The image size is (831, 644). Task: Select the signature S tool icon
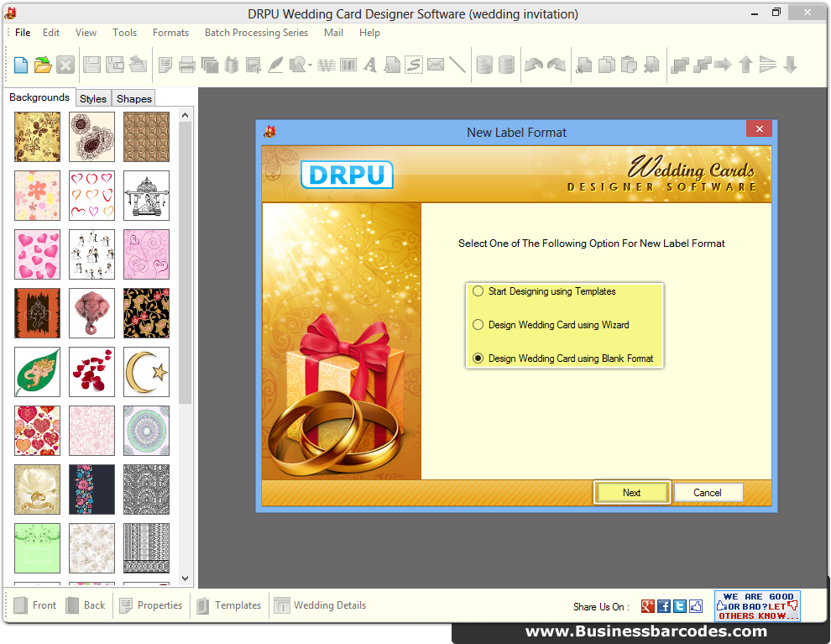[x=414, y=65]
